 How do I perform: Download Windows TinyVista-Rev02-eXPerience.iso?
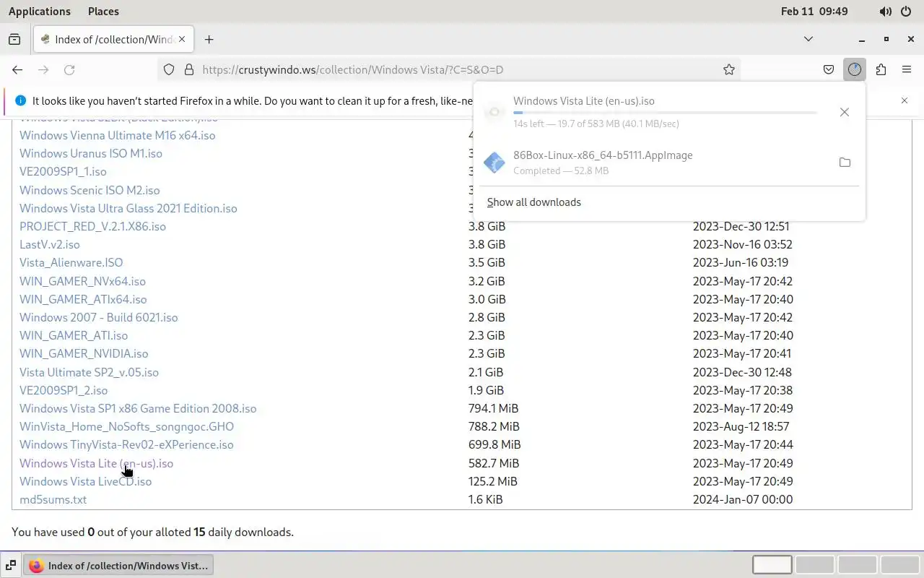[x=126, y=444]
